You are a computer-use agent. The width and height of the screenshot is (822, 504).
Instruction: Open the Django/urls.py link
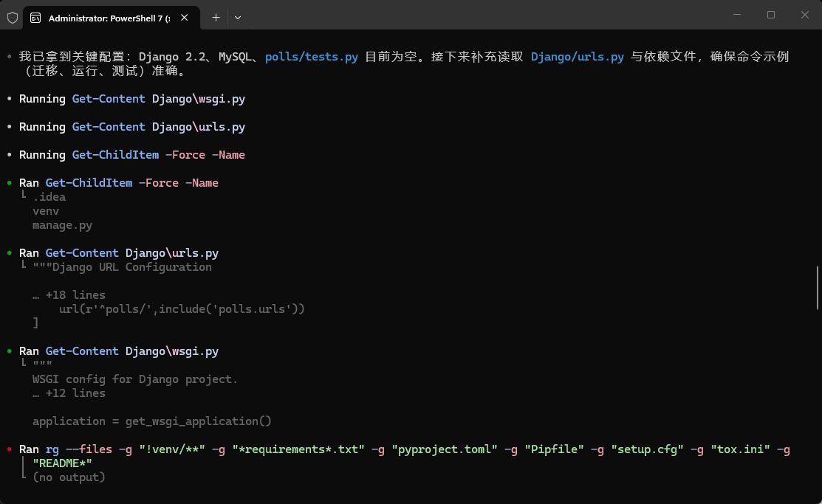tap(578, 57)
